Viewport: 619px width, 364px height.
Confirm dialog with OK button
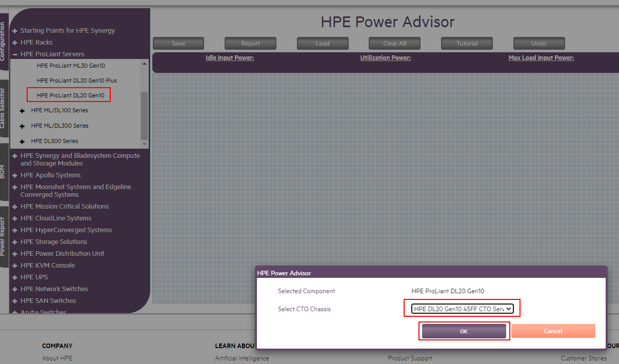[x=464, y=331]
